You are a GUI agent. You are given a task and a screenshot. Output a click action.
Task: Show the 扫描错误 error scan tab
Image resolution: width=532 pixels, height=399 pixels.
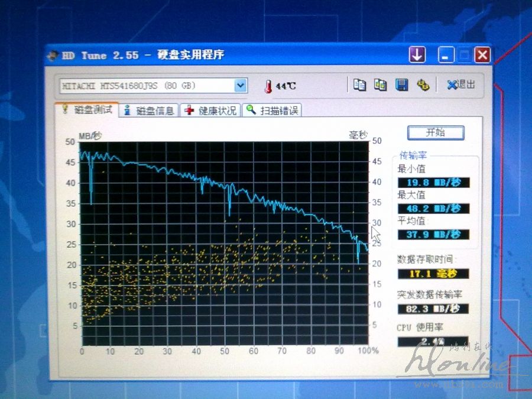[x=272, y=111]
